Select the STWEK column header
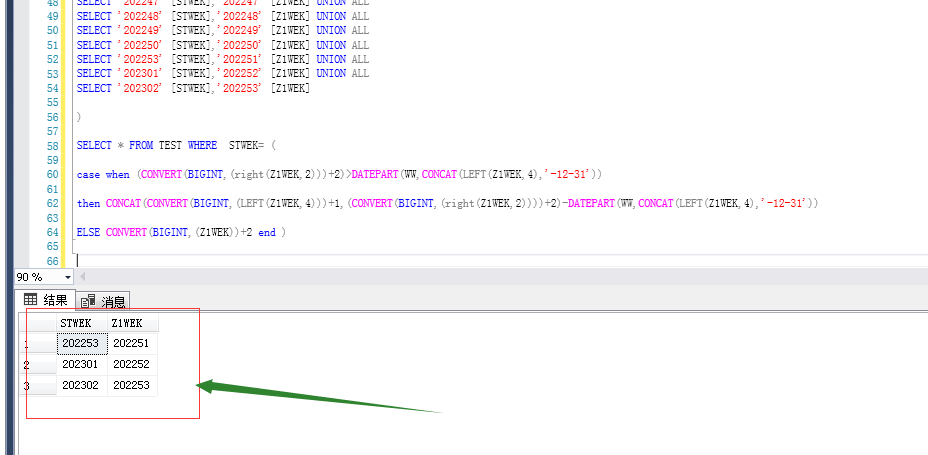 82,323
